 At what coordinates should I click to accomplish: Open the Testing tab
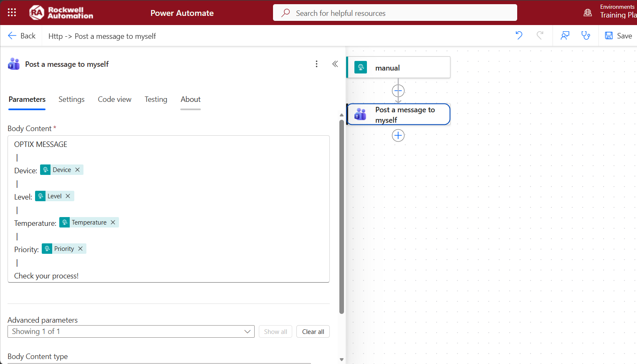156,99
